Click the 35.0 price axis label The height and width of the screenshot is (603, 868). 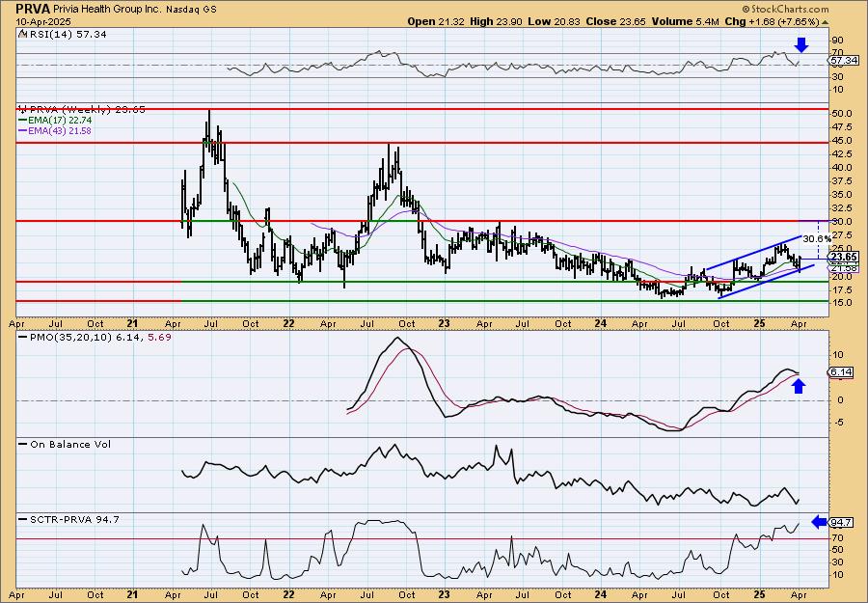click(x=841, y=195)
